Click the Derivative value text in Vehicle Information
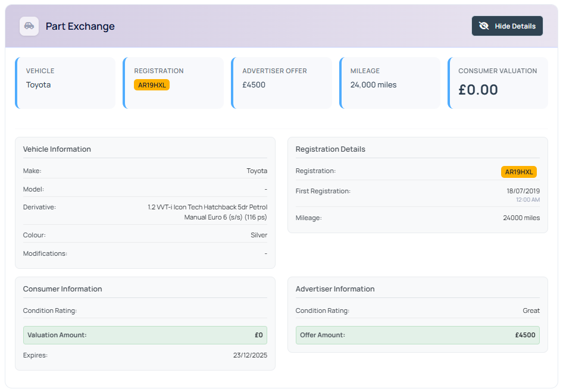 tap(208, 212)
